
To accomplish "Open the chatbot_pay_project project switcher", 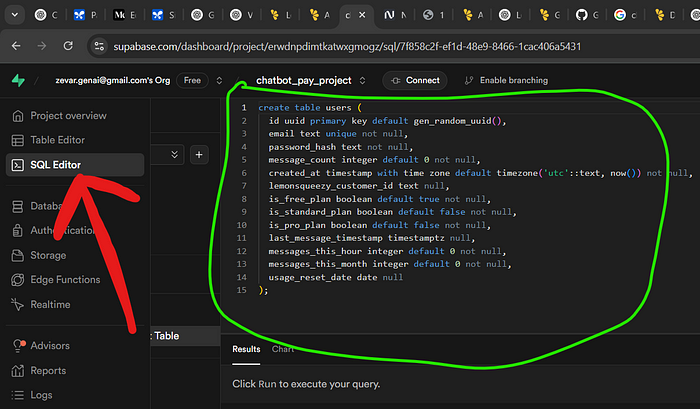I will [311, 80].
